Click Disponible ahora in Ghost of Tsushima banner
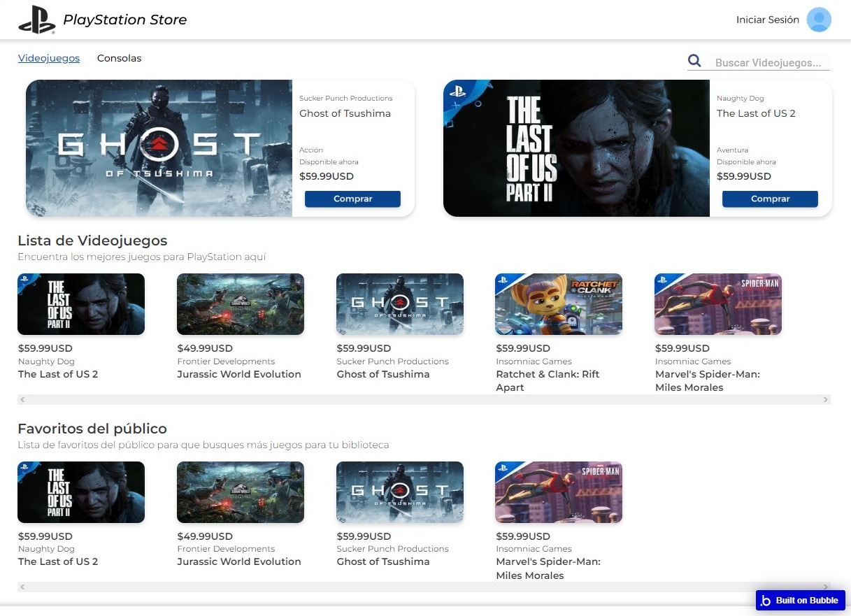This screenshot has height=616, width=851. click(x=329, y=162)
